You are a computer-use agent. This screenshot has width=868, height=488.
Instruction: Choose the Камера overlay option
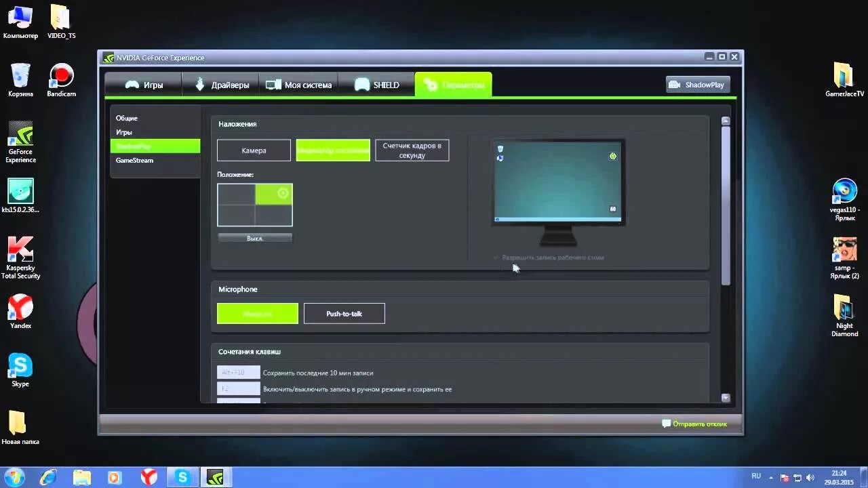tap(254, 150)
